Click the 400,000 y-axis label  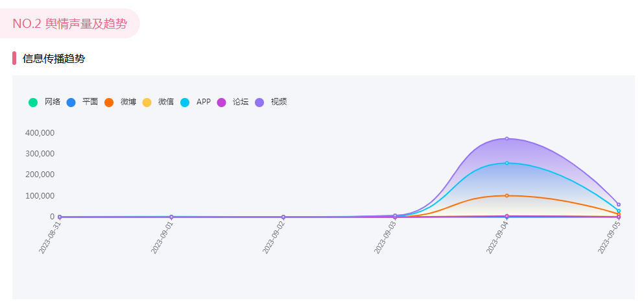tap(40, 133)
